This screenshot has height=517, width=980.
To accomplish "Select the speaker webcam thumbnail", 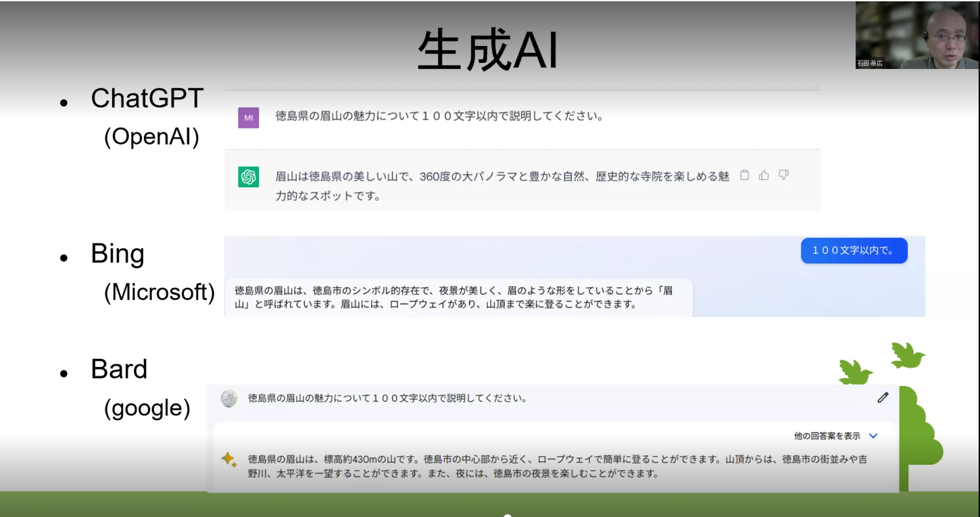I will (916, 34).
